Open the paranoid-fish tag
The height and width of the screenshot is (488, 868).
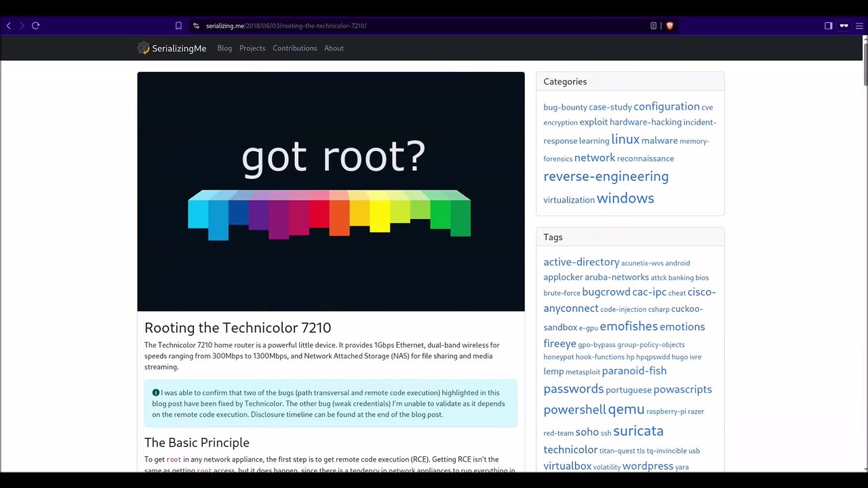pos(634,371)
